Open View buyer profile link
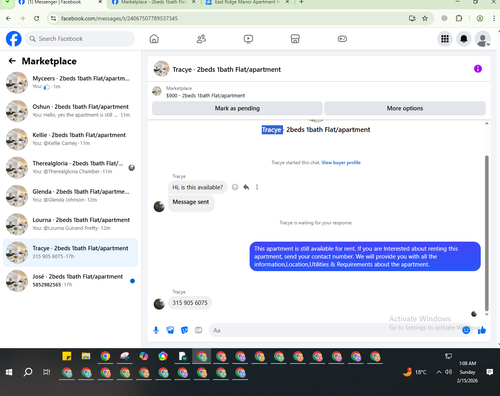This screenshot has width=500, height=396. [x=341, y=163]
